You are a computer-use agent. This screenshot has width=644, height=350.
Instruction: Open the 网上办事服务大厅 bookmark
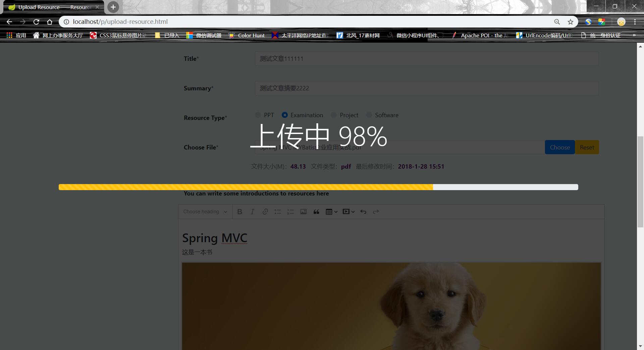(58, 35)
